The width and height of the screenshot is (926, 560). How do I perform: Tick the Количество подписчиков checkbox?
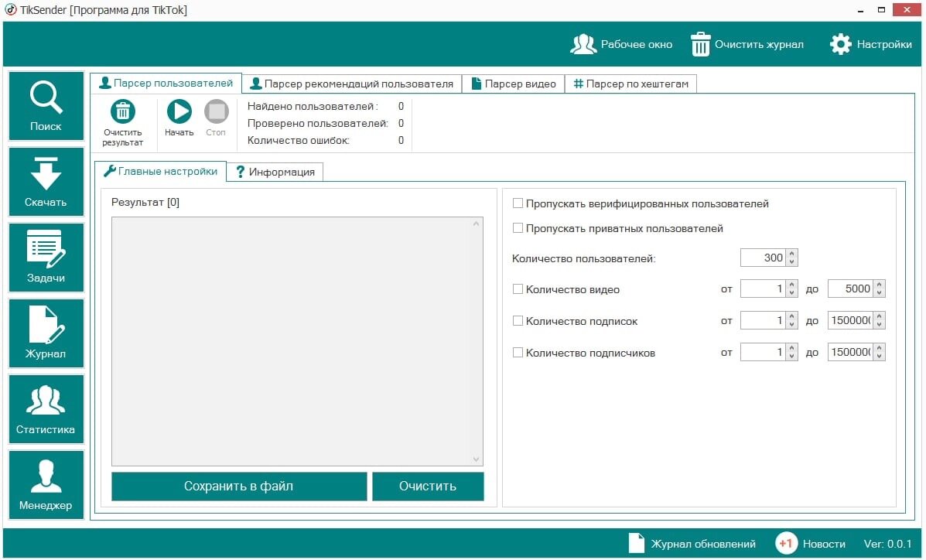[518, 353]
